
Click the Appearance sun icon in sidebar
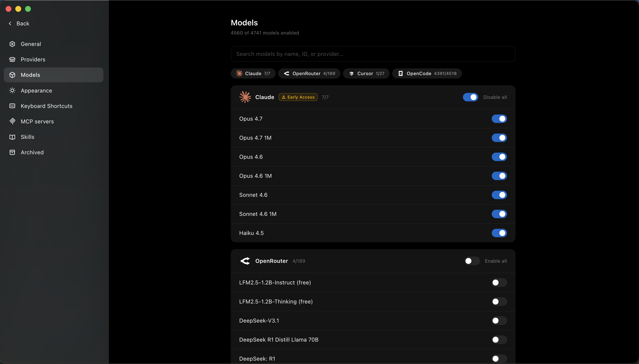12,91
